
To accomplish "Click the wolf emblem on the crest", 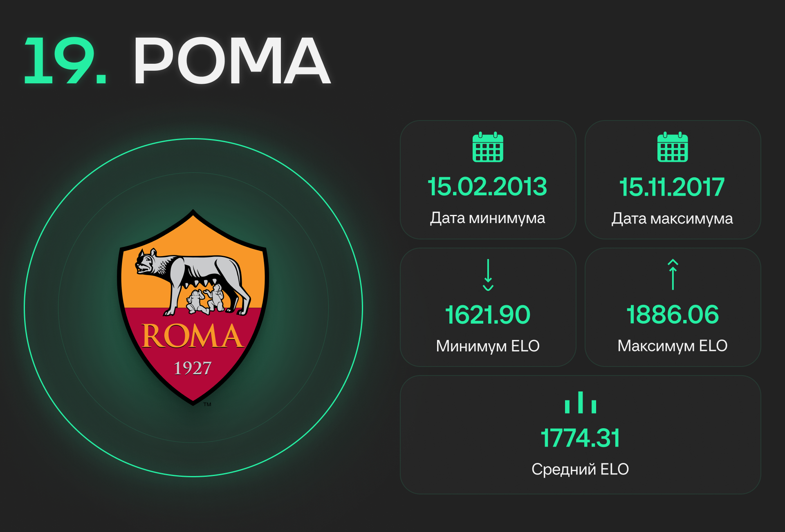I will (x=193, y=282).
